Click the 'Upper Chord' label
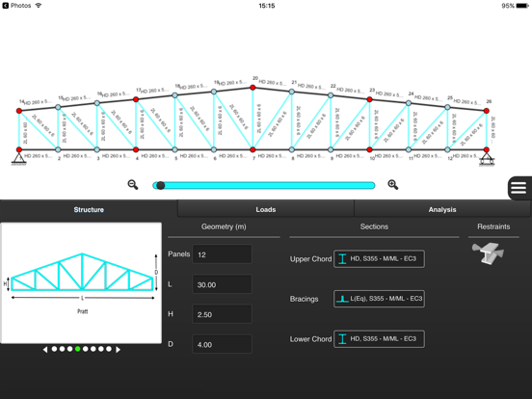The width and height of the screenshot is (532, 399). click(x=310, y=259)
